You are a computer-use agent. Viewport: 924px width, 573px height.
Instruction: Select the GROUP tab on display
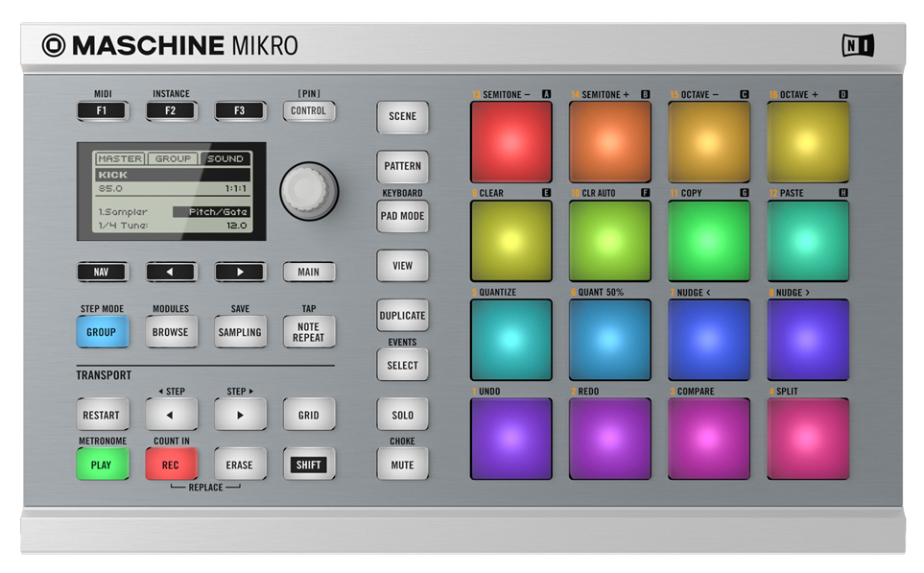[173, 158]
